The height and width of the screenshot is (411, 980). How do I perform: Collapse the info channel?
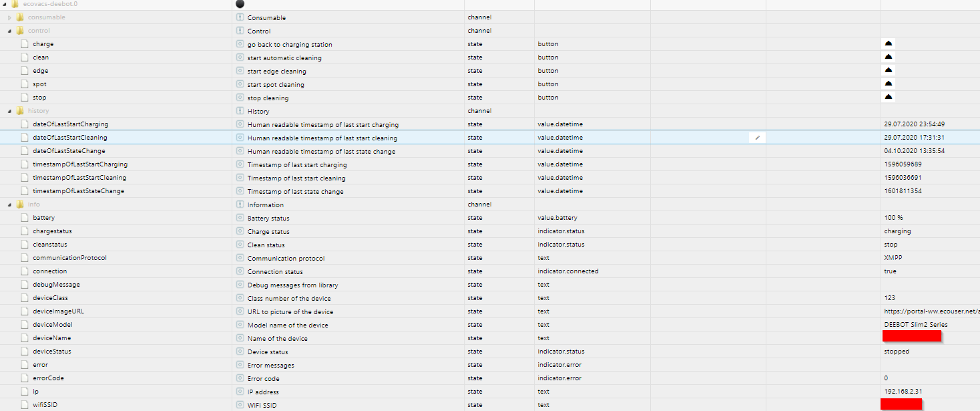10,204
